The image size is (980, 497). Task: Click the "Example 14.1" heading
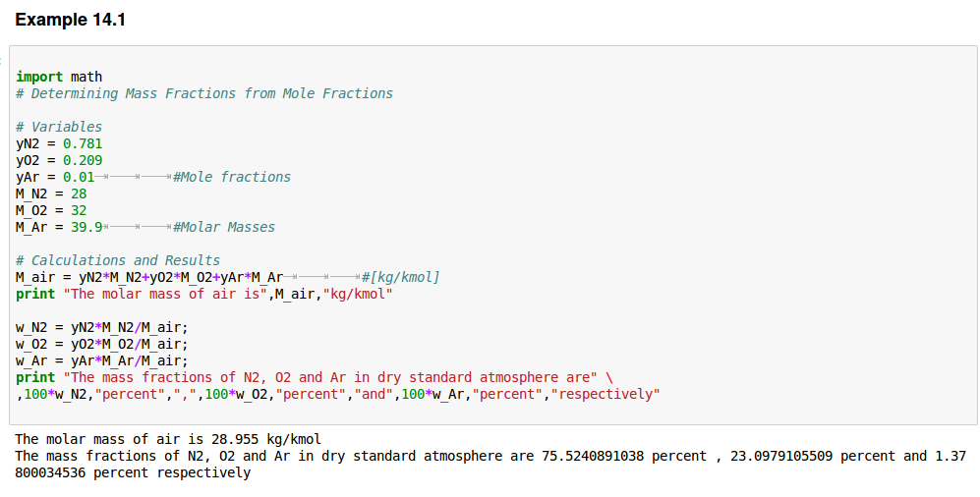click(x=70, y=20)
